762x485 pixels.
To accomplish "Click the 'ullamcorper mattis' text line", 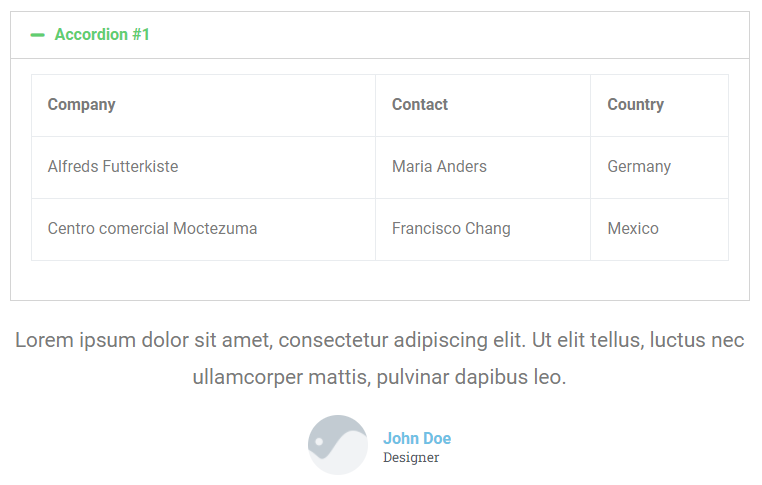I will pyautogui.click(x=379, y=378).
